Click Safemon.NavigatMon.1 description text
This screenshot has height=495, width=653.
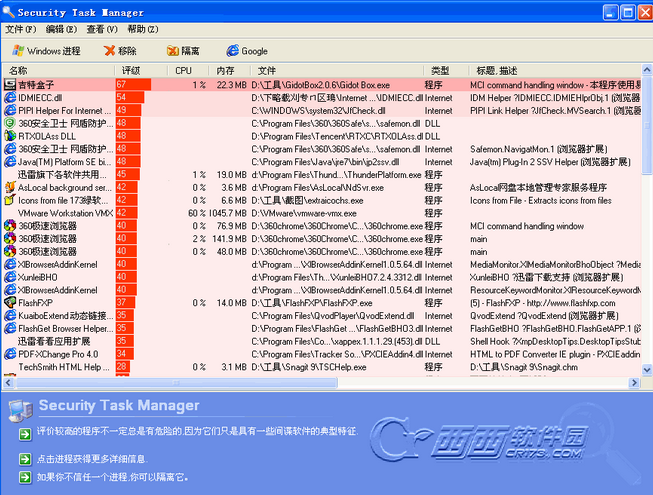538,149
